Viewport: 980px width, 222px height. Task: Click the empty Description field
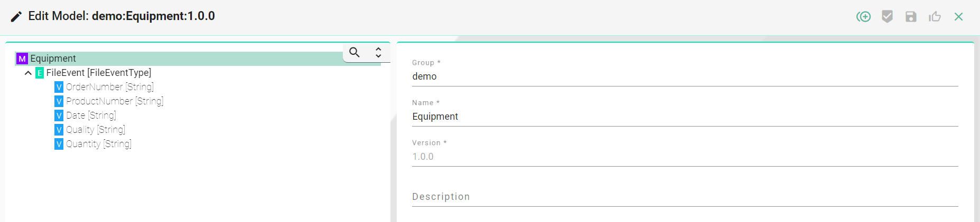point(685,197)
